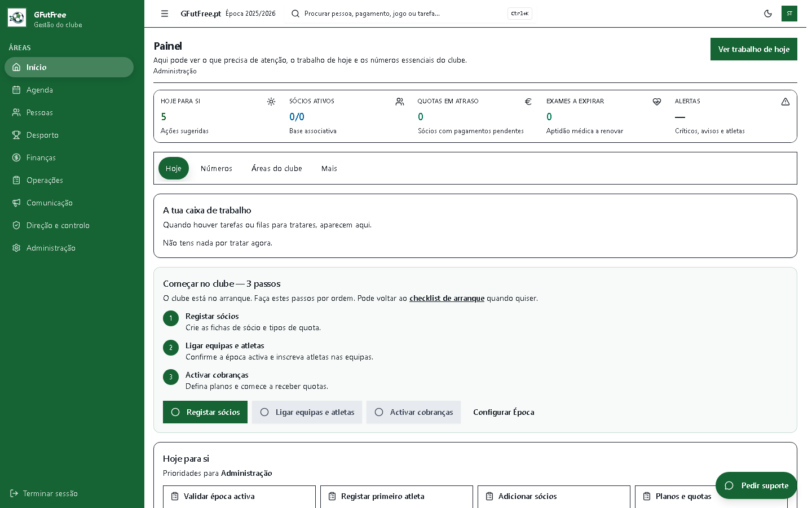Click the Activar cobranças button

(413, 412)
